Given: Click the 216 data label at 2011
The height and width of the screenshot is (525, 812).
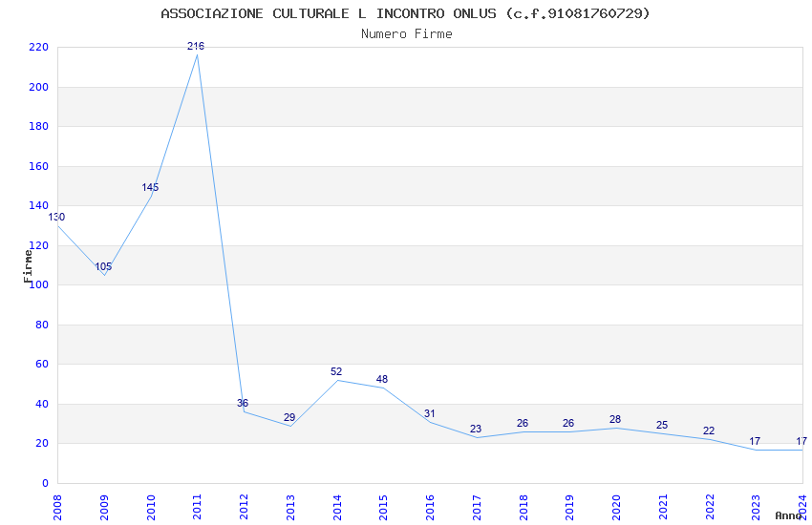Looking at the screenshot, I should pyautogui.click(x=196, y=46).
